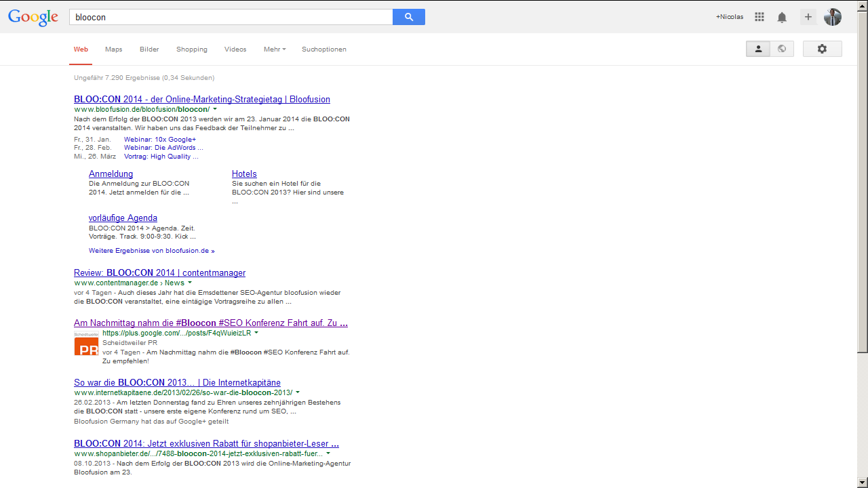Screen dimensions: 868x488
Task: Open search settings via the gear icon
Action: click(x=822, y=49)
